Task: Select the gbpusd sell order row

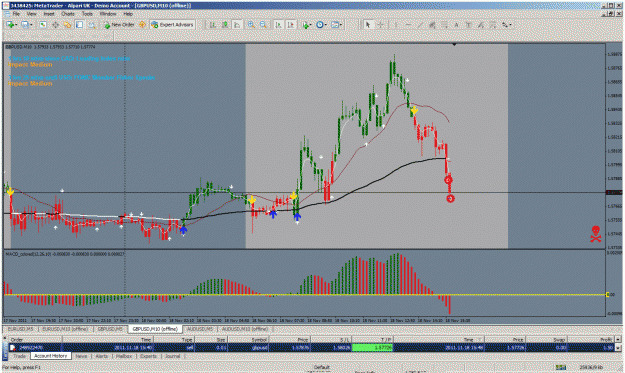Action: 312,347
